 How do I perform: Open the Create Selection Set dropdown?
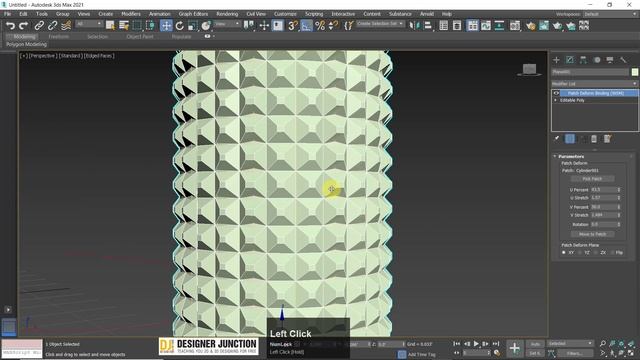pyautogui.click(x=380, y=24)
